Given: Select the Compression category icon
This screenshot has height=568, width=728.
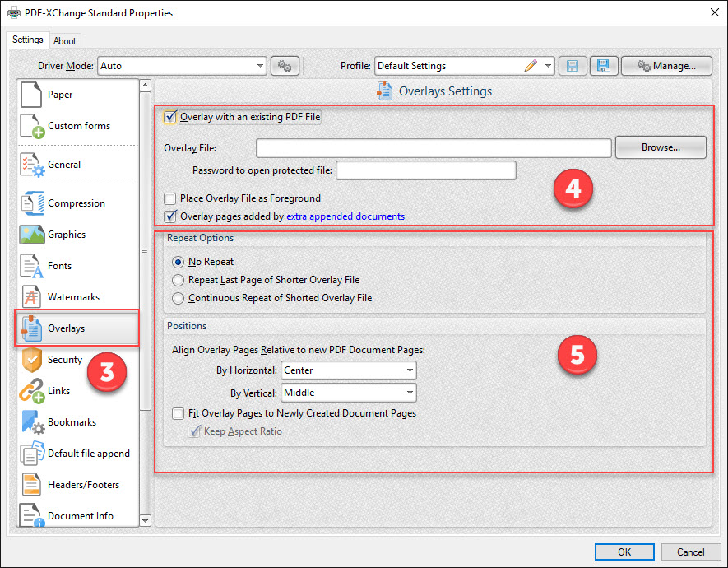Looking at the screenshot, I should tap(32, 203).
